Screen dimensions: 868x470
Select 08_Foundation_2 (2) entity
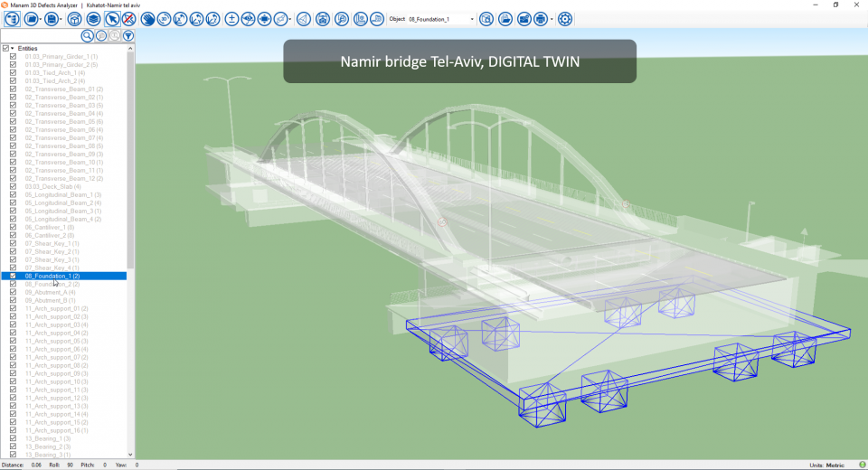point(52,284)
